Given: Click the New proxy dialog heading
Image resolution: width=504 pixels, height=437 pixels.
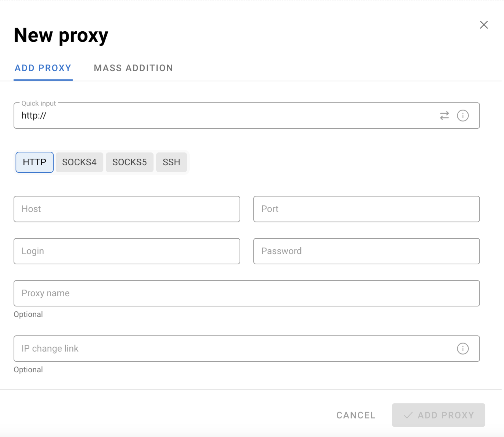Looking at the screenshot, I should point(61,36).
